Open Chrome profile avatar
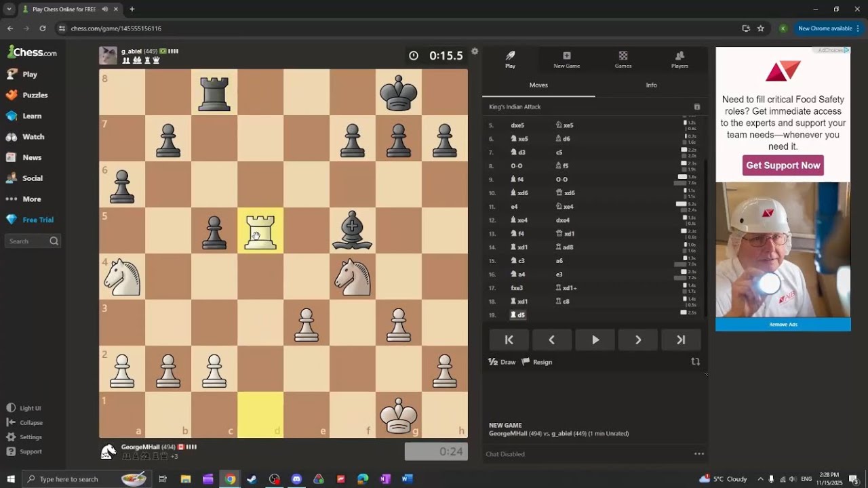This screenshot has height=488, width=868. point(783,28)
